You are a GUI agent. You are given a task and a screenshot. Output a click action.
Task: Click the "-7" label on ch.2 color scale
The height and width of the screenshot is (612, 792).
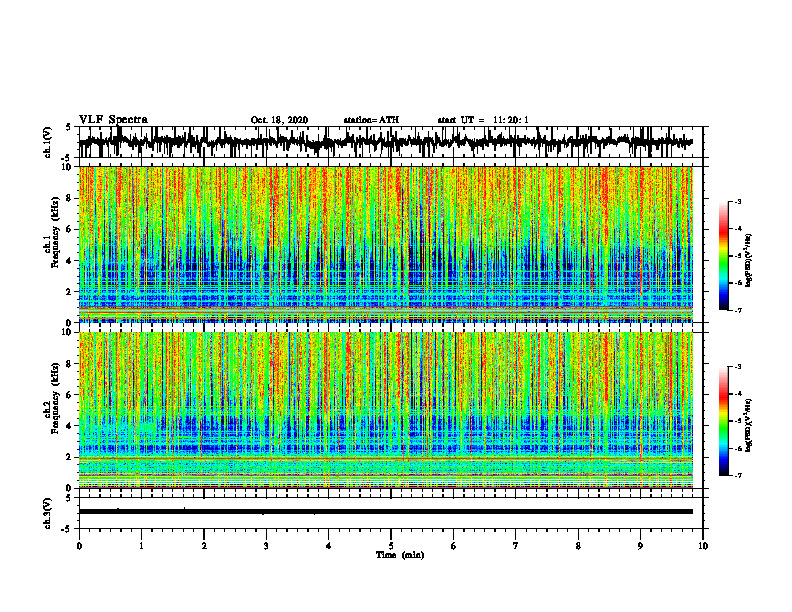(x=738, y=475)
